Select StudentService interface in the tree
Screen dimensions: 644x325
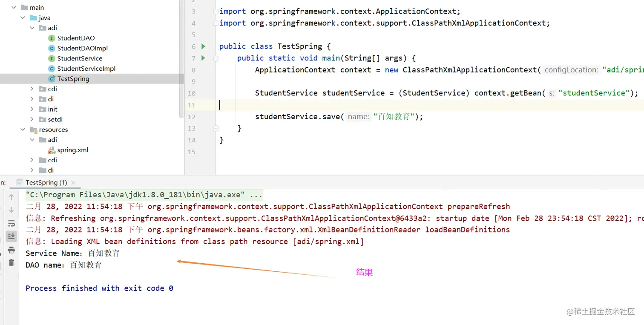point(80,58)
